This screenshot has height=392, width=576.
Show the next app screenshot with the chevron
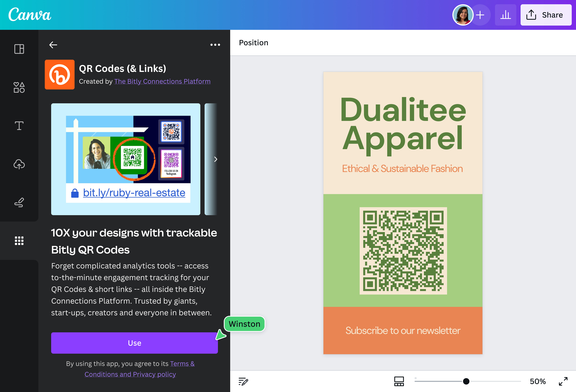point(215,159)
